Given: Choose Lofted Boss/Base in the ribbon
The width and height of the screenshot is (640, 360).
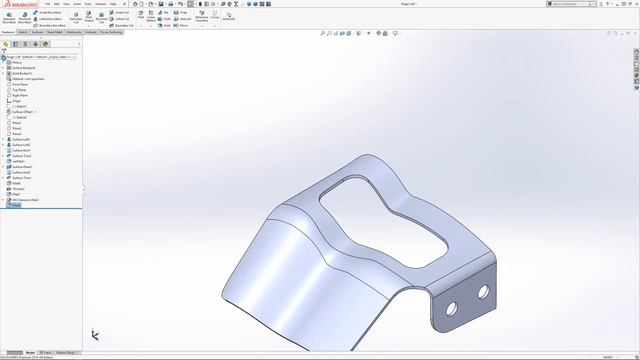Looking at the screenshot, I should click(47, 19).
